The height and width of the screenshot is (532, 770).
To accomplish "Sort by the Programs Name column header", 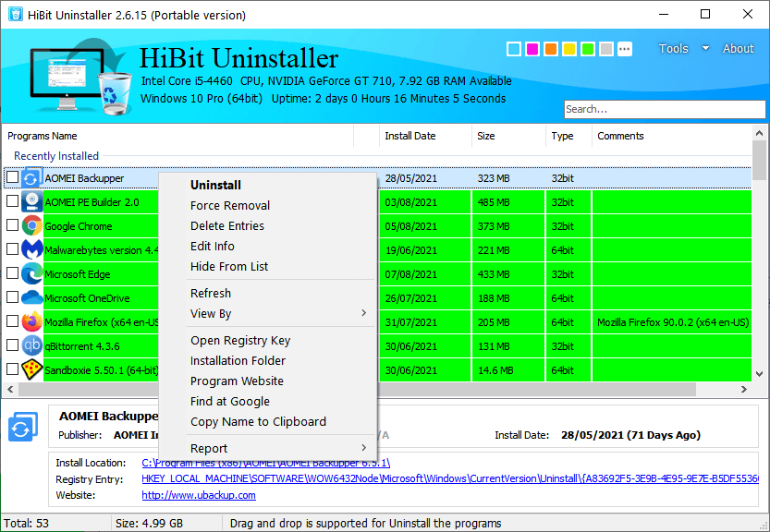I will click(x=179, y=136).
